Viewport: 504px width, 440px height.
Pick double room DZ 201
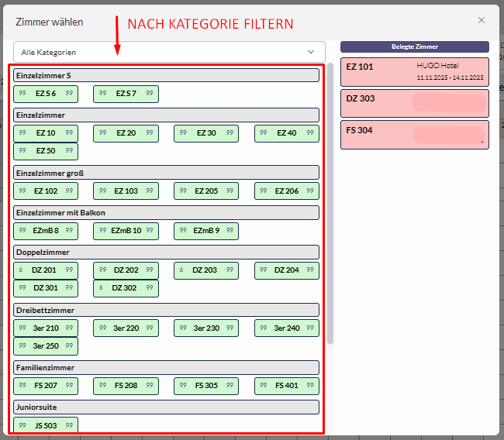46,270
